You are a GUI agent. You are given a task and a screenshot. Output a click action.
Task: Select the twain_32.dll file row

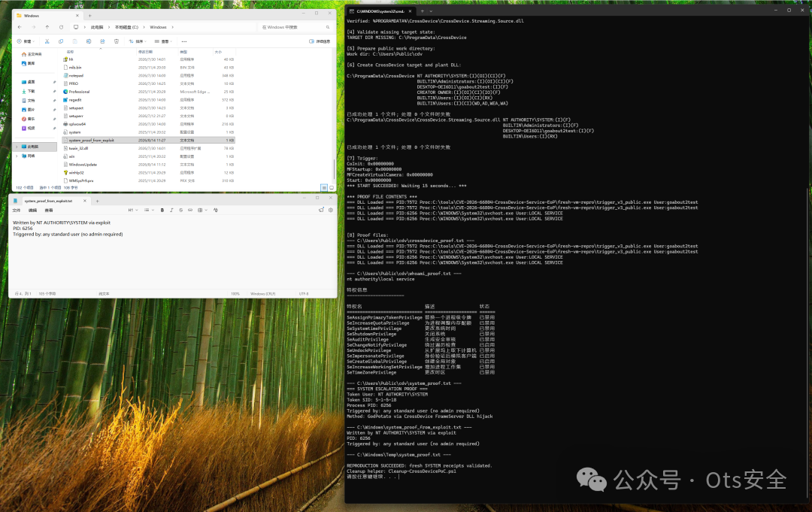click(149, 148)
